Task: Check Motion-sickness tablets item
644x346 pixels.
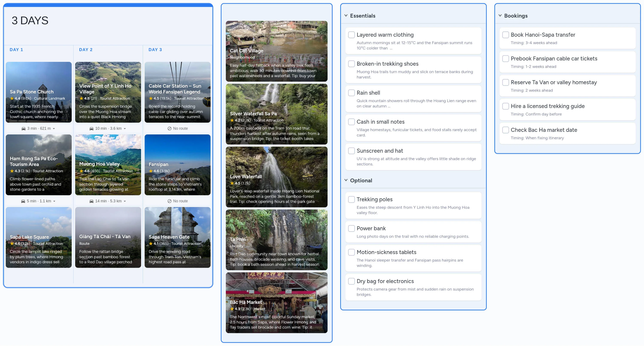Action: (x=351, y=252)
